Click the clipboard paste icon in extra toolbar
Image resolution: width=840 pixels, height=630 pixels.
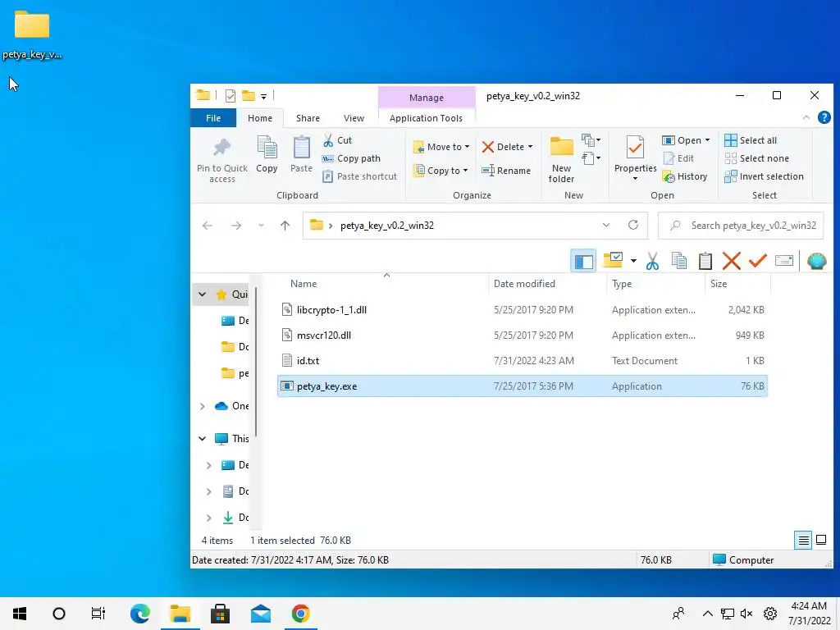(705, 261)
